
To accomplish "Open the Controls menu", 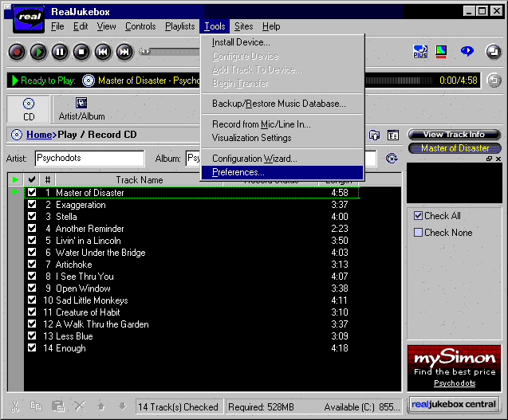I will 140,26.
